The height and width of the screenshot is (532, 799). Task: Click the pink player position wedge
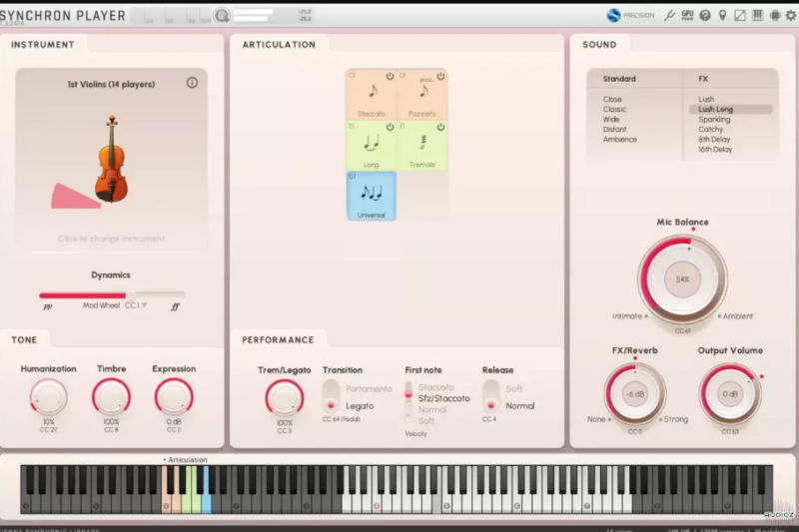[x=74, y=197]
